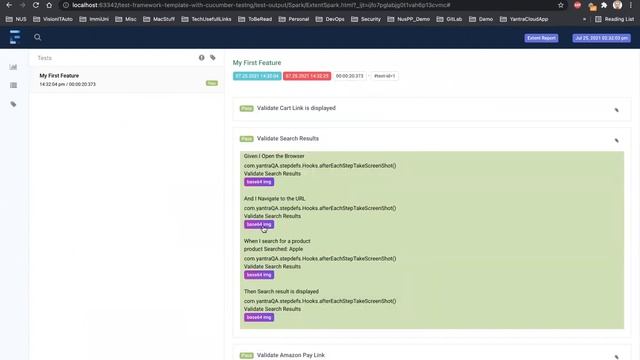The width and height of the screenshot is (640, 360).
Task: Go to browser home icon
Action: pos(49,5)
